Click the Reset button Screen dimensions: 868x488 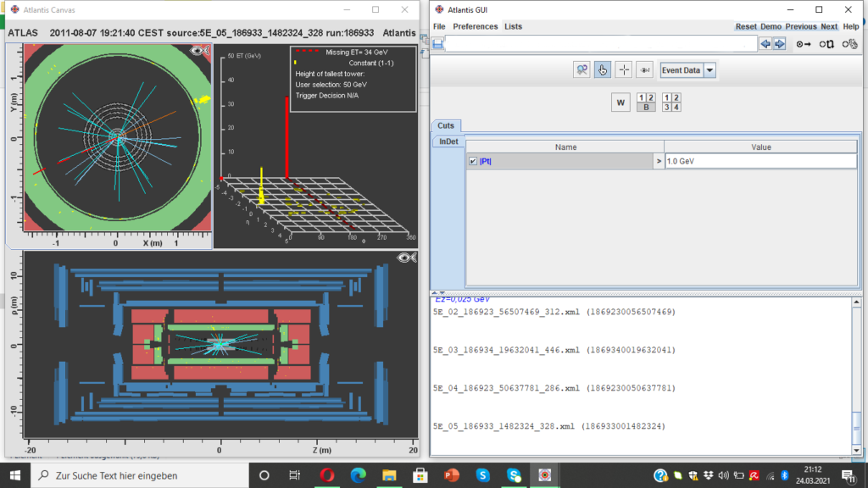tap(746, 26)
